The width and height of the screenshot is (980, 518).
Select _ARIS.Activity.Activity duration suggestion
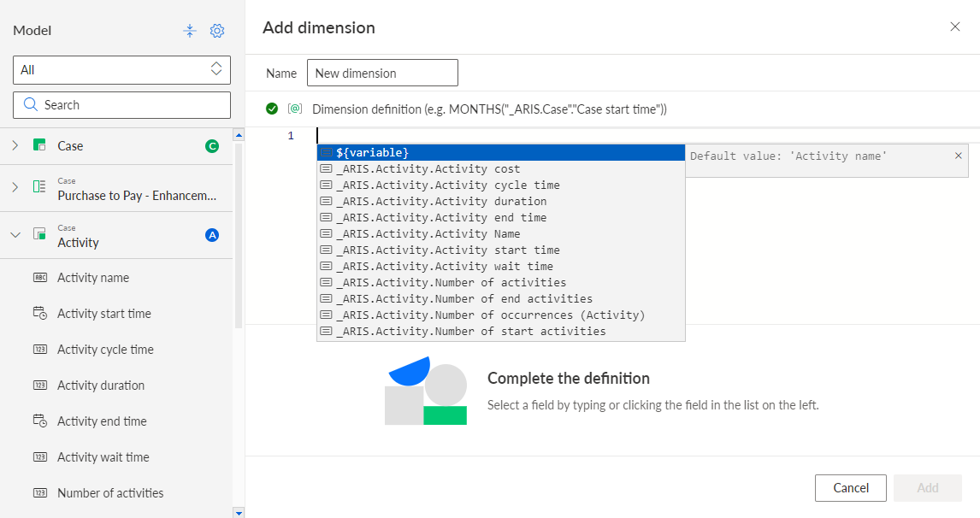pyautogui.click(x=501, y=201)
